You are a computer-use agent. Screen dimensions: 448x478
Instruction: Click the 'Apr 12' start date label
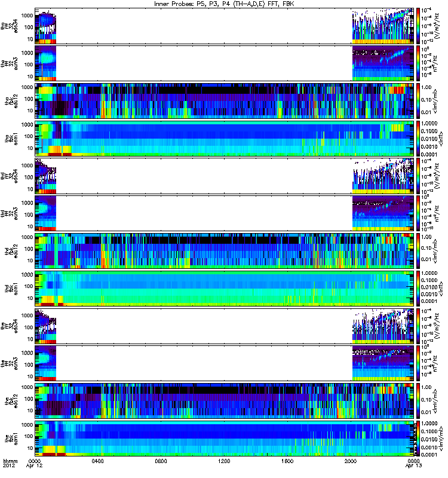point(34,465)
